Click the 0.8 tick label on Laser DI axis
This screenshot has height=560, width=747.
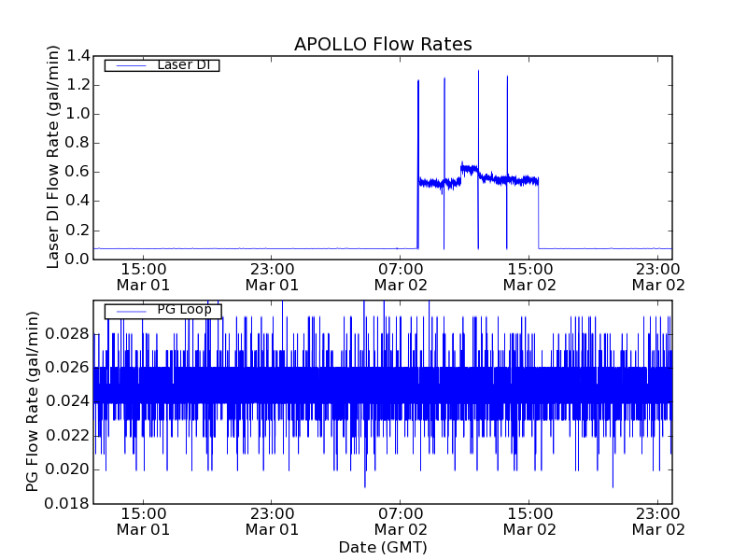click(x=78, y=143)
